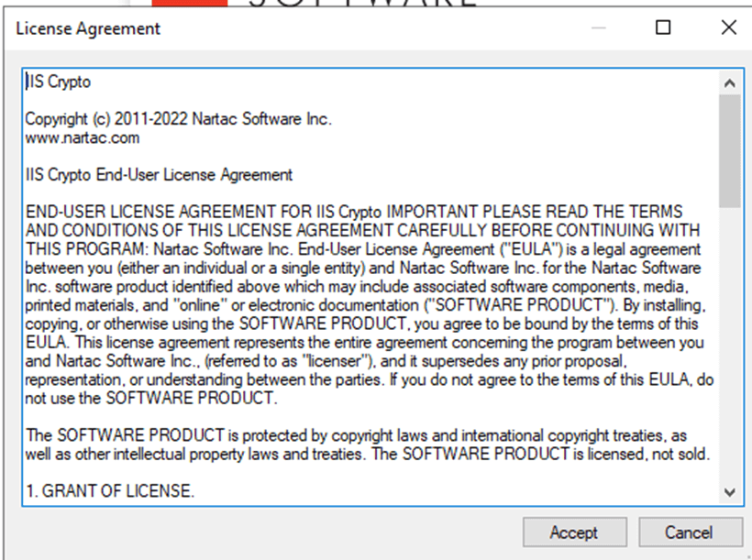Close the License Agreement window
The height and width of the screenshot is (560, 752).
(728, 27)
